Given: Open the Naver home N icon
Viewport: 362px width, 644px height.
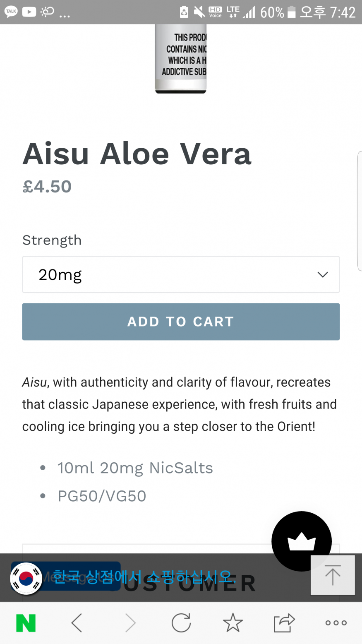Looking at the screenshot, I should click(x=26, y=623).
